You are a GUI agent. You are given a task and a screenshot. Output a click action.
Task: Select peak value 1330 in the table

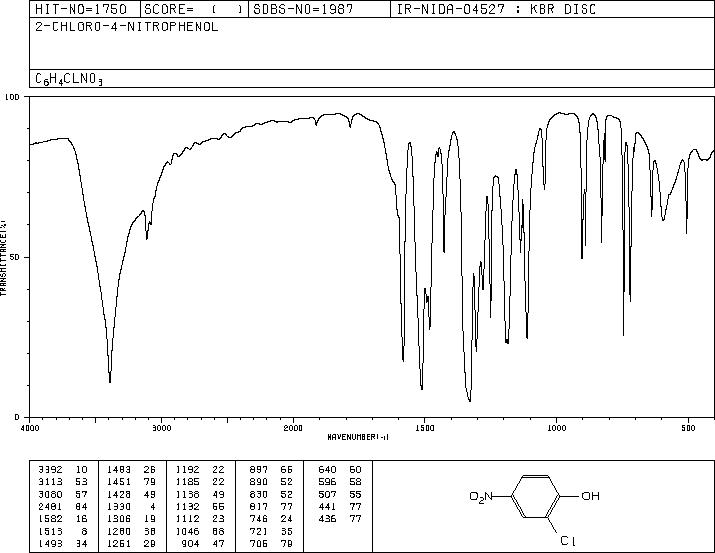click(119, 506)
